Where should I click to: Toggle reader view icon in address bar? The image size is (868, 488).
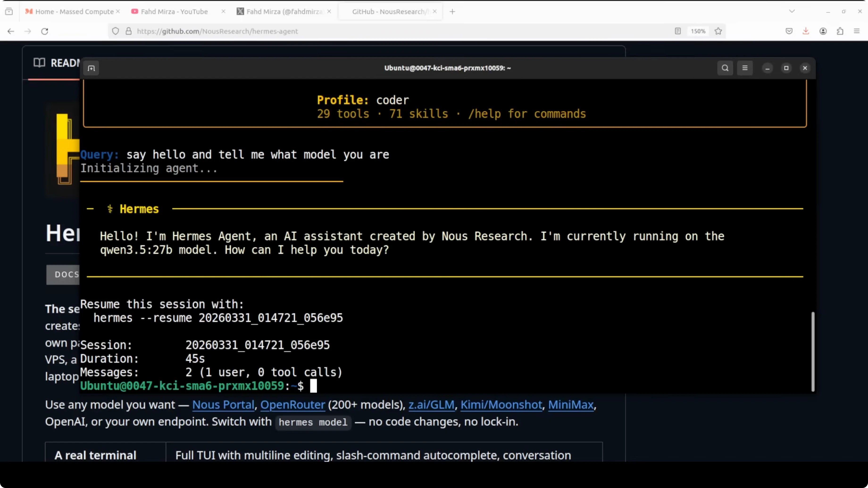[678, 31]
